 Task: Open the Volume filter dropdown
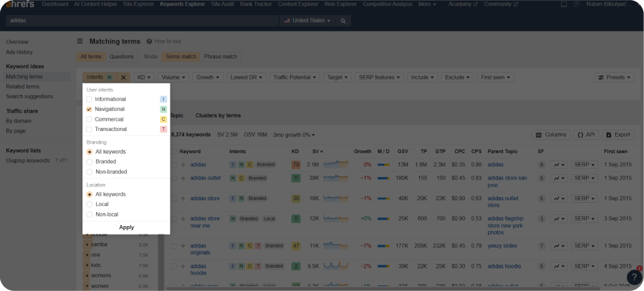[x=174, y=77]
